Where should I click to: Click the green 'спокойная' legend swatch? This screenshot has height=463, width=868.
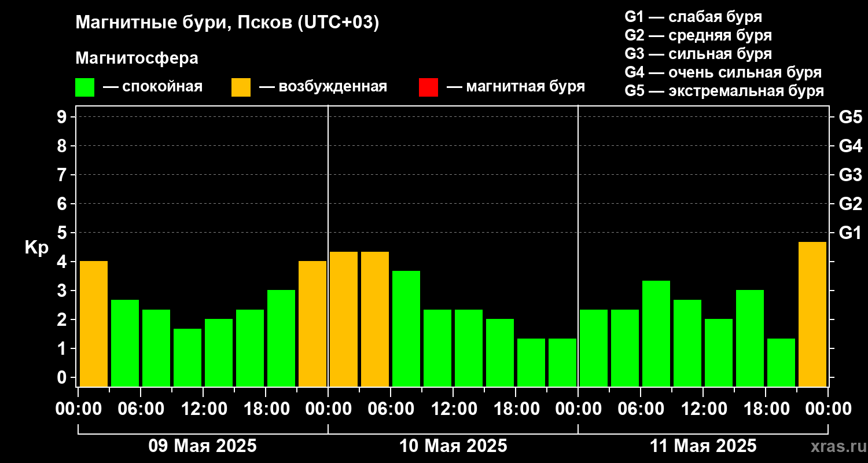click(84, 87)
